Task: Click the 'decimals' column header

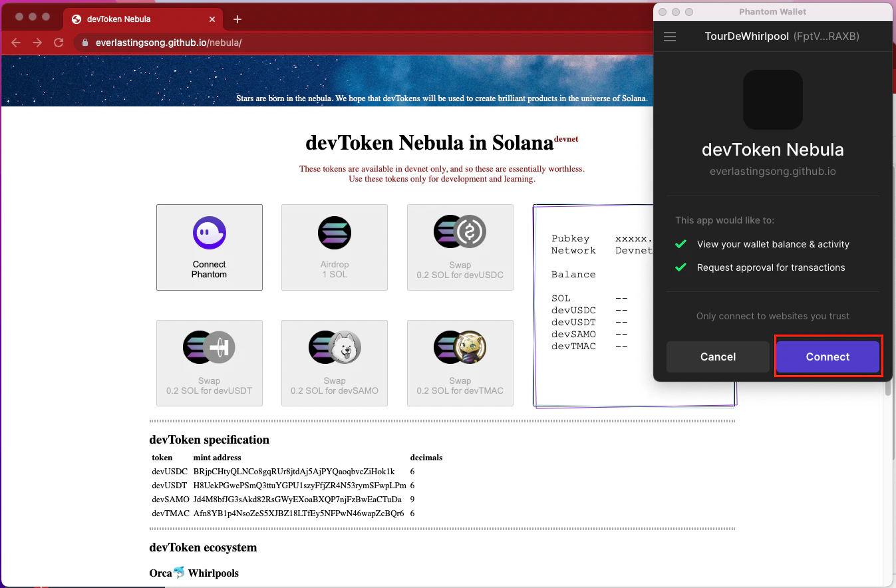Action: click(x=426, y=458)
